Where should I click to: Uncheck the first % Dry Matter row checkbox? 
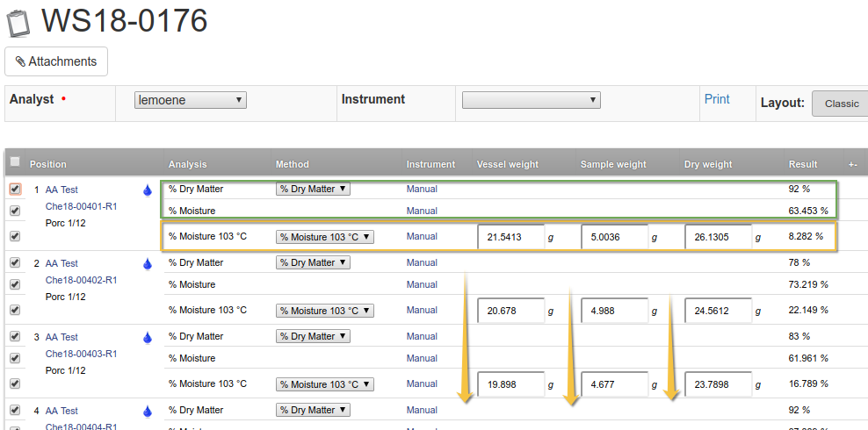(x=15, y=189)
